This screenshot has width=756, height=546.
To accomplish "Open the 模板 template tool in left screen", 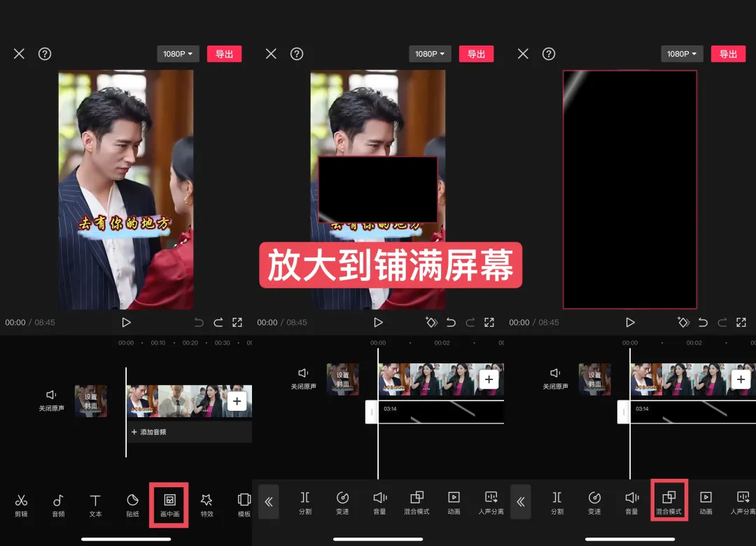I will pos(244,505).
